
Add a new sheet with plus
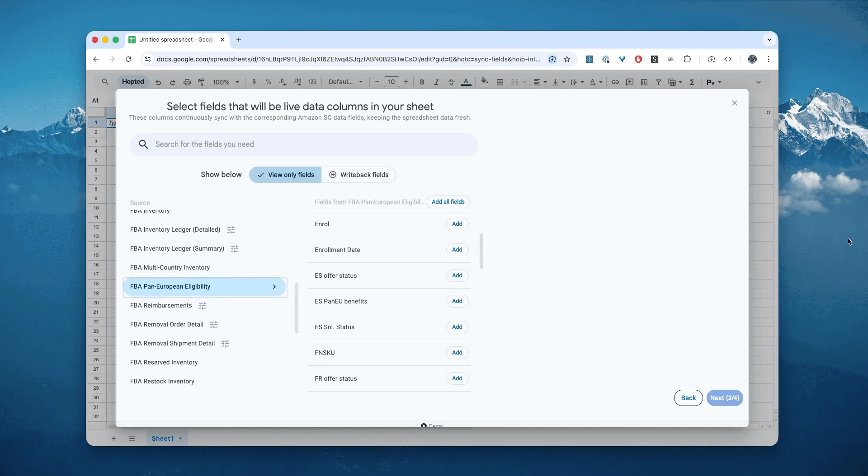point(114,439)
